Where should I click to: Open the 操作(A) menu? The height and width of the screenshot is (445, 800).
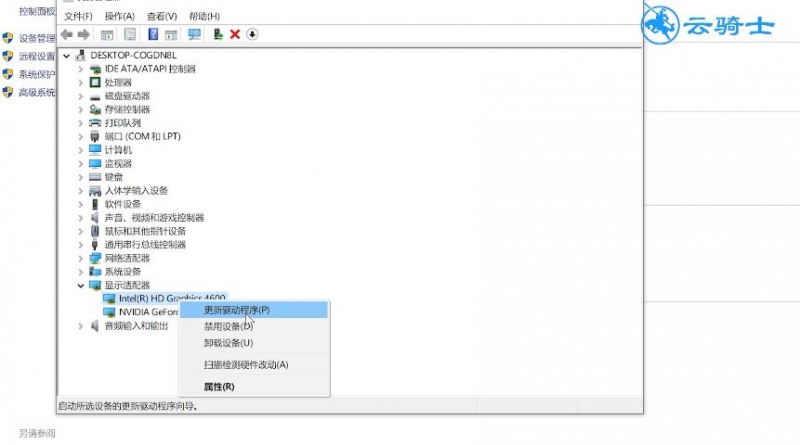pyautogui.click(x=120, y=16)
